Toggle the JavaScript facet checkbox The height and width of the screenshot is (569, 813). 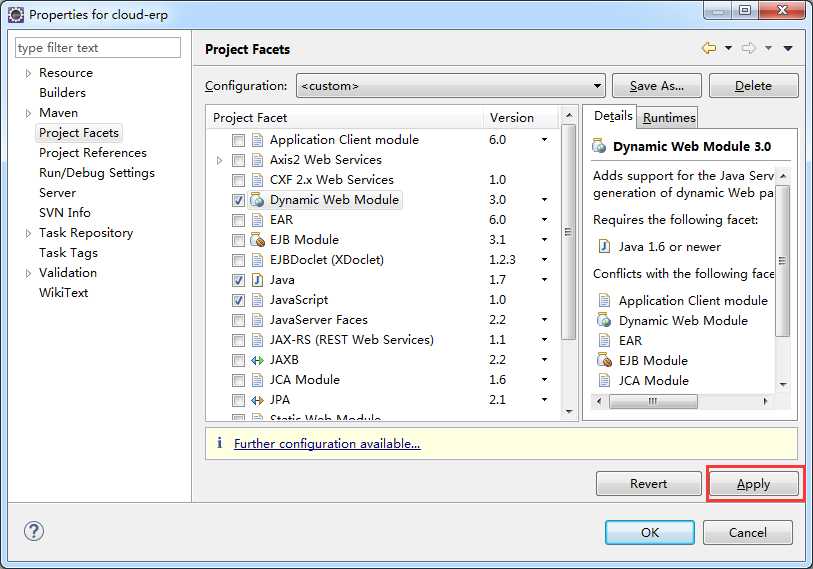(238, 300)
